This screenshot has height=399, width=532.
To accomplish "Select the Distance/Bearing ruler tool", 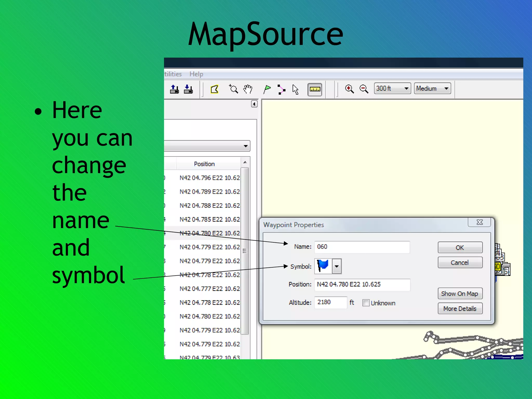I will coord(315,89).
